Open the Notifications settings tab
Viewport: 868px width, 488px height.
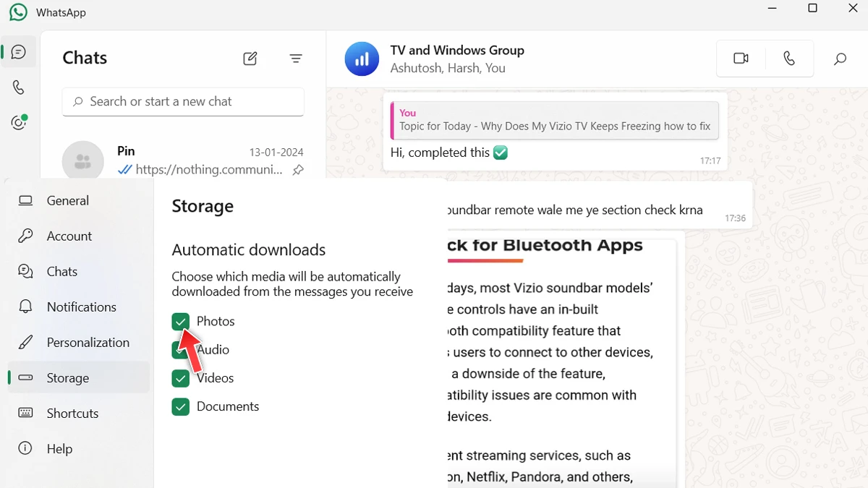(x=78, y=307)
